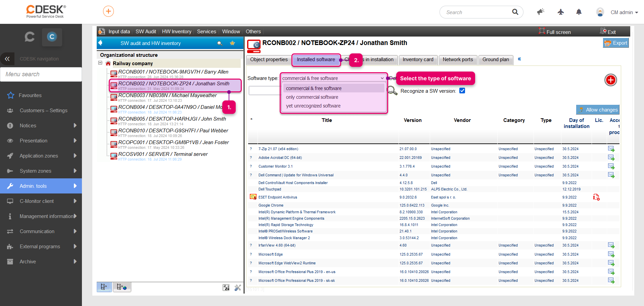Image resolution: width=644 pixels, height=306 pixels.
Task: Open the megaphone announcements icon
Action: point(541,12)
